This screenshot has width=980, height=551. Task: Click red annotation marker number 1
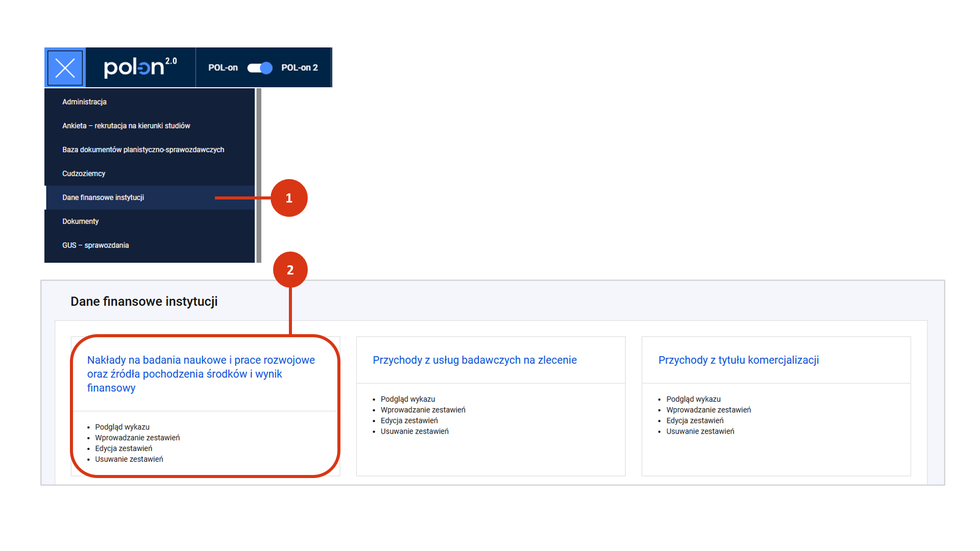click(289, 198)
